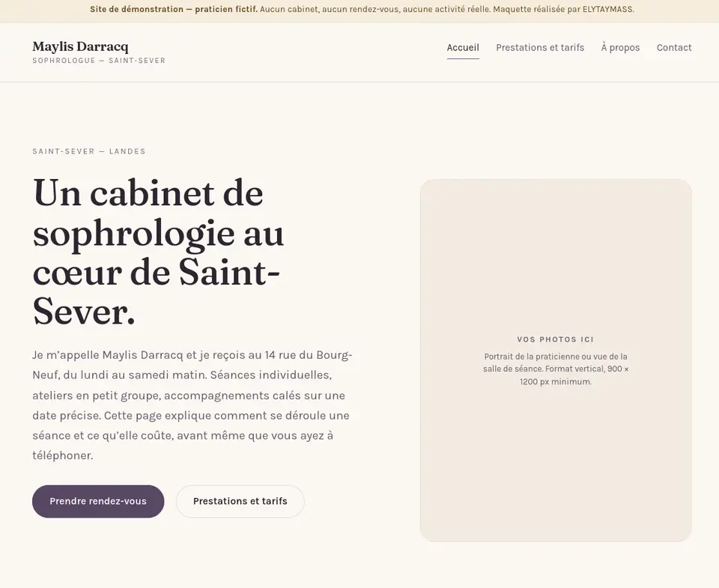Open the Accueil navigation tab
The height and width of the screenshot is (588, 719).
pos(463,48)
